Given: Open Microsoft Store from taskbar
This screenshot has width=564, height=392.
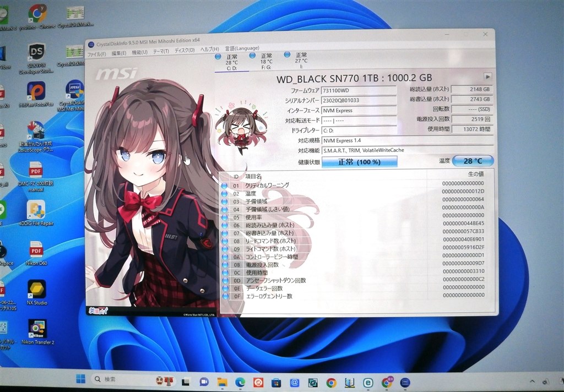Looking at the screenshot, I should (x=276, y=382).
